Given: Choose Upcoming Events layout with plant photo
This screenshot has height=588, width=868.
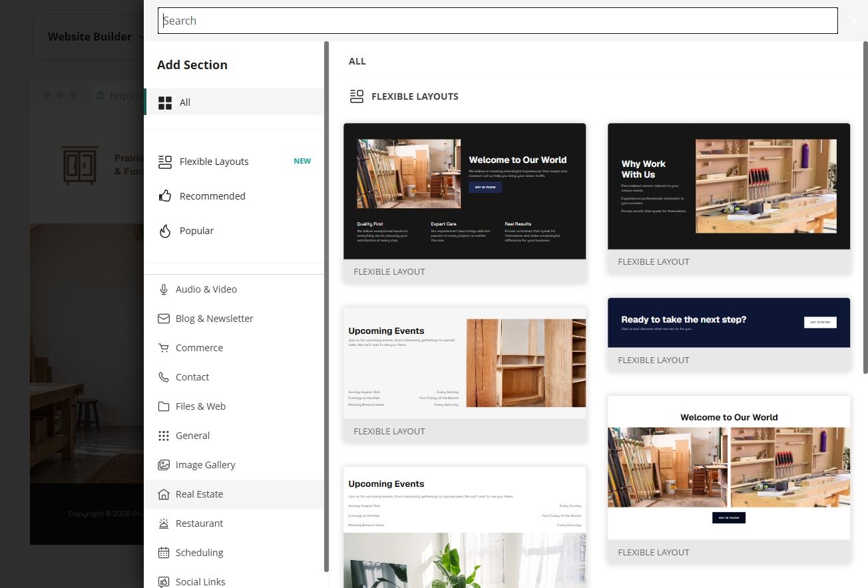Looking at the screenshot, I should [x=465, y=527].
